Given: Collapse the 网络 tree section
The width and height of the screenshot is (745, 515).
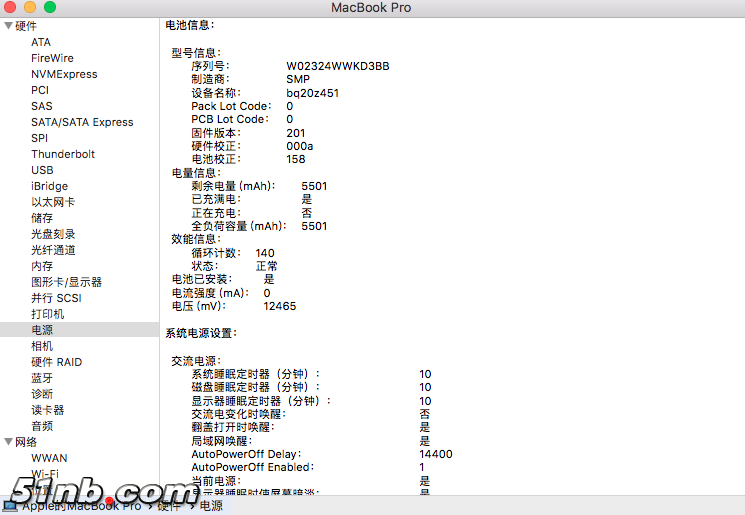Looking at the screenshot, I should tap(8, 441).
